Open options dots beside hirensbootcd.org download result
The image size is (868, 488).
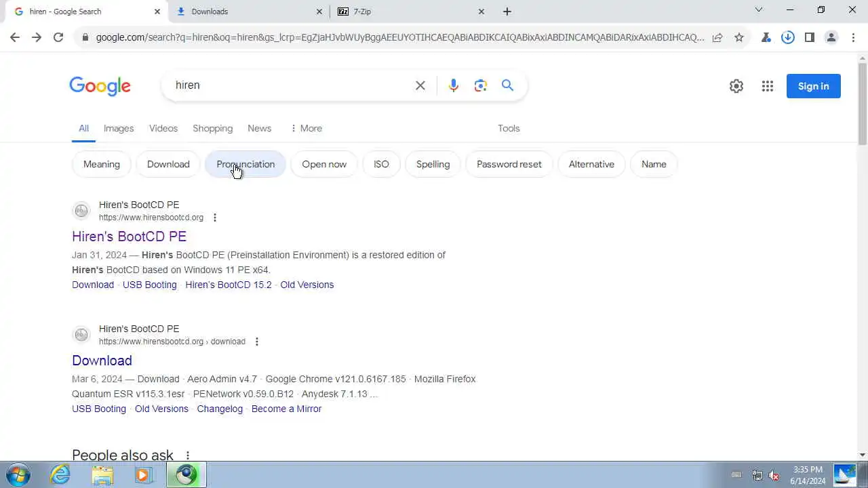point(257,342)
